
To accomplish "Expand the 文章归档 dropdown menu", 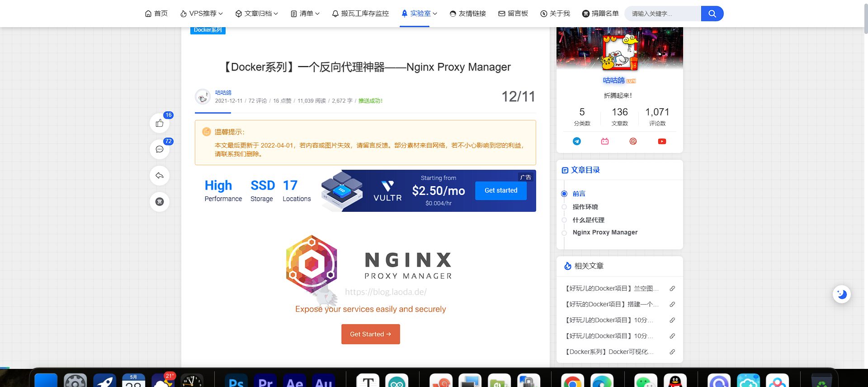I will click(257, 14).
